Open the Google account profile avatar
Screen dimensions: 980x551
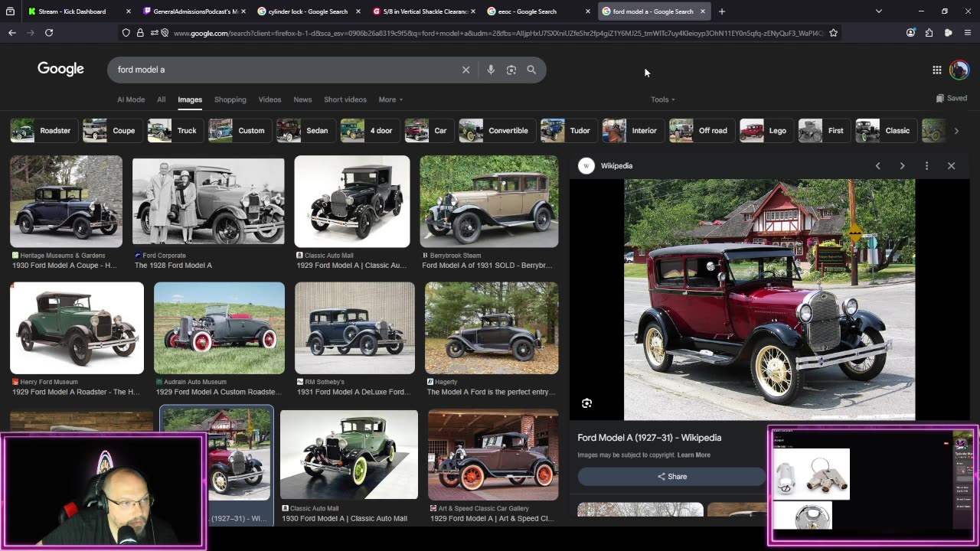coord(959,70)
